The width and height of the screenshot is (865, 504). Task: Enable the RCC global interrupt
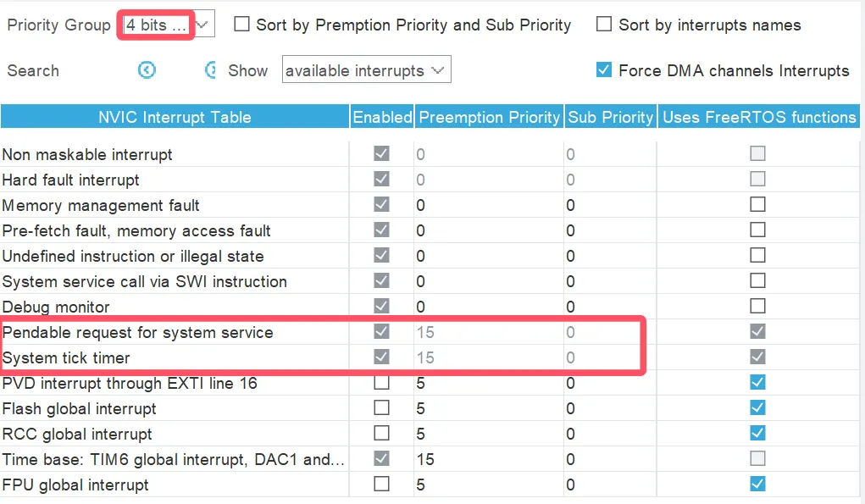(382, 434)
